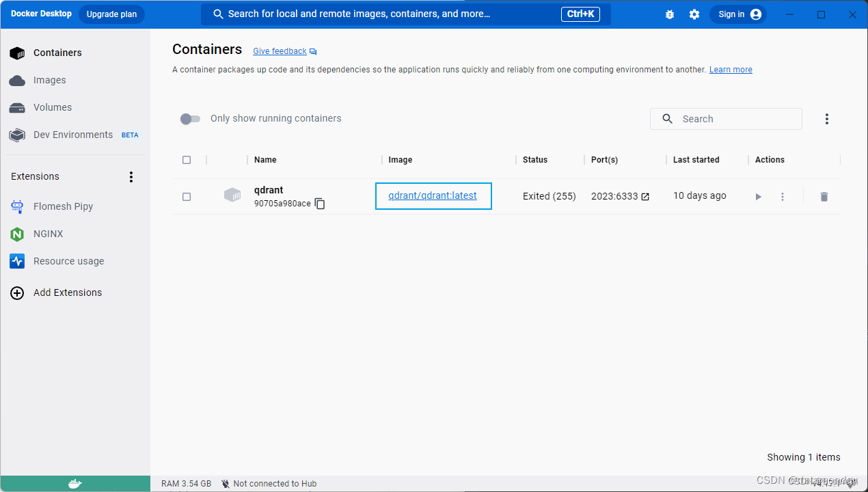Sort by the Status column header

pos(535,160)
